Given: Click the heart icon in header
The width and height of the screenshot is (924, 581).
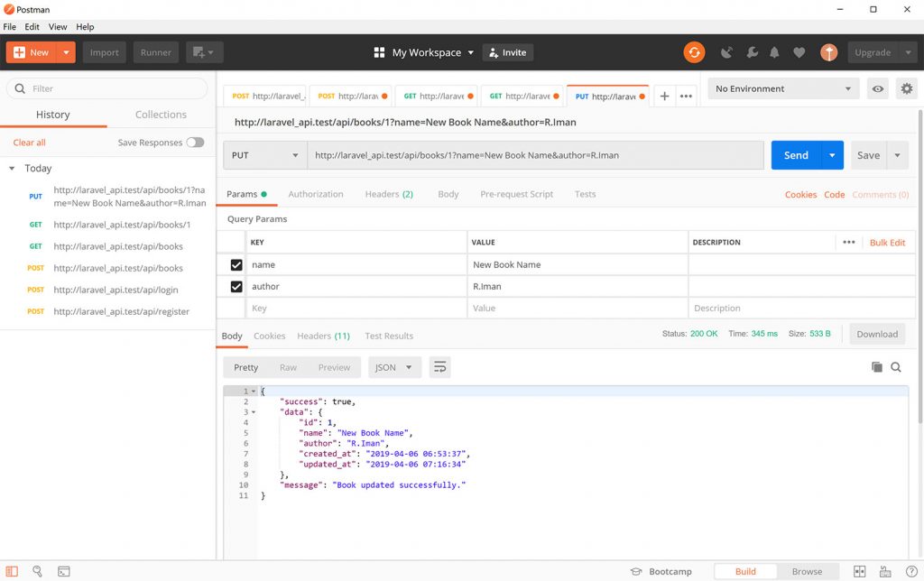Looking at the screenshot, I should (x=799, y=52).
